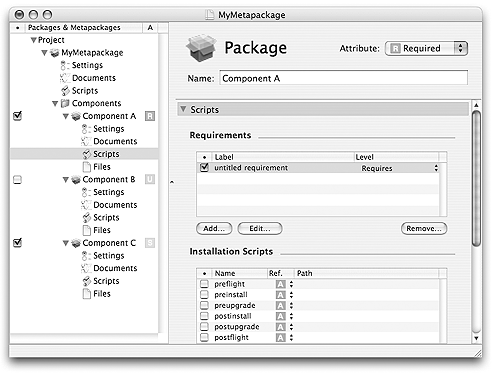
Task: Select the Settings icon under Component C
Action: pos(86,256)
